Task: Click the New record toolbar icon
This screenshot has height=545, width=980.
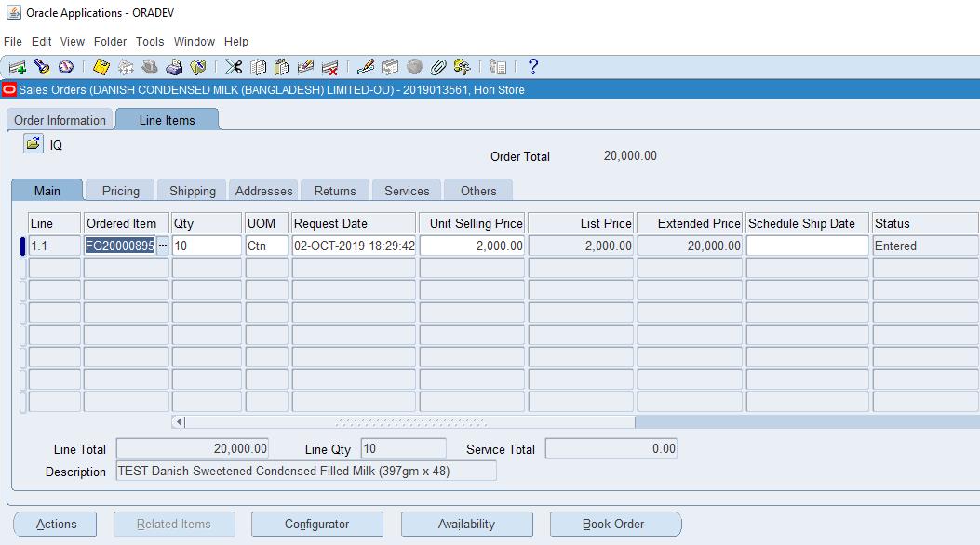Action: coord(18,67)
